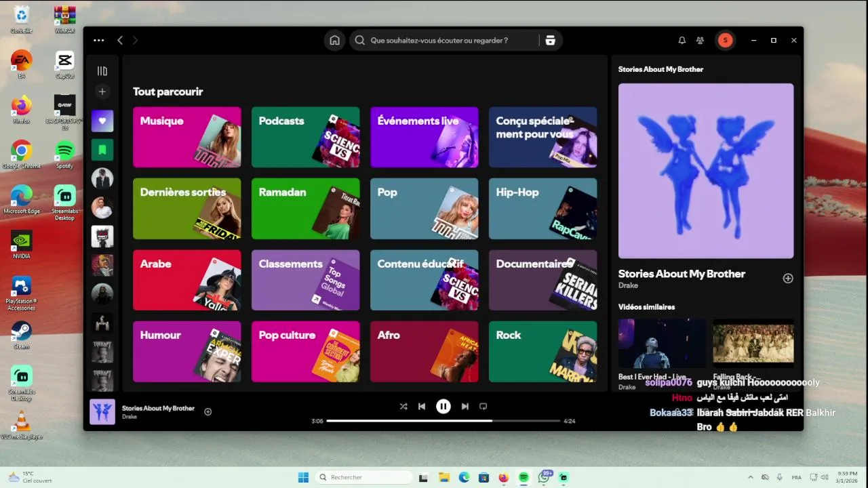
Task: Open Stories About My Brother panel title
Action: (x=682, y=274)
